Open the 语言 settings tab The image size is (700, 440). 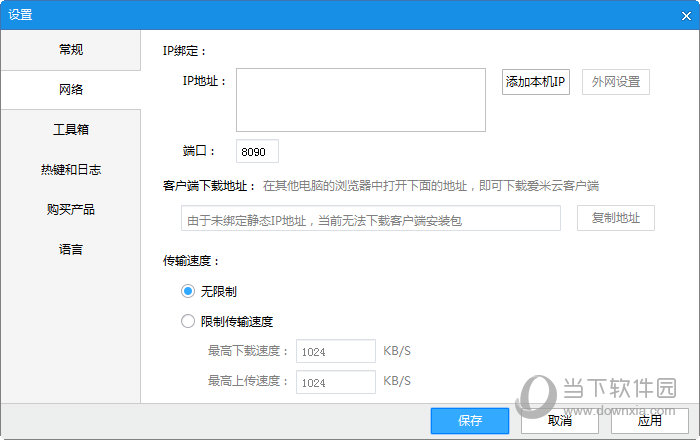[x=71, y=249]
